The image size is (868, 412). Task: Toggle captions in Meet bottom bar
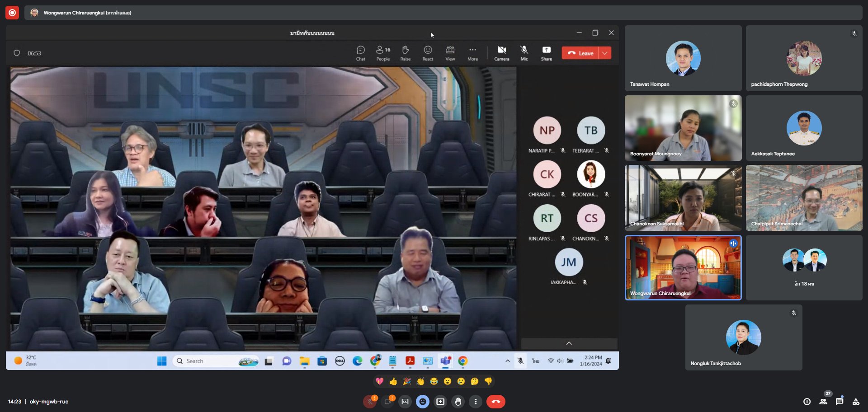tap(405, 401)
